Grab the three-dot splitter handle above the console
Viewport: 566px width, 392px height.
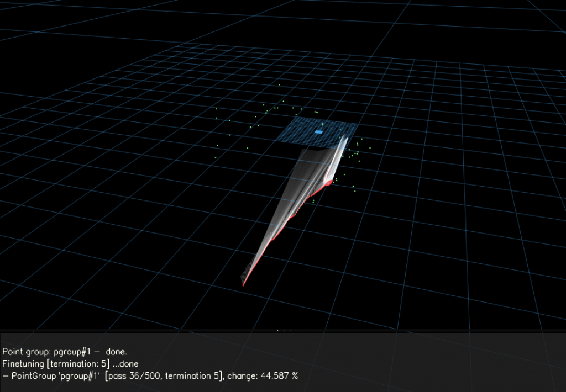pos(283,331)
